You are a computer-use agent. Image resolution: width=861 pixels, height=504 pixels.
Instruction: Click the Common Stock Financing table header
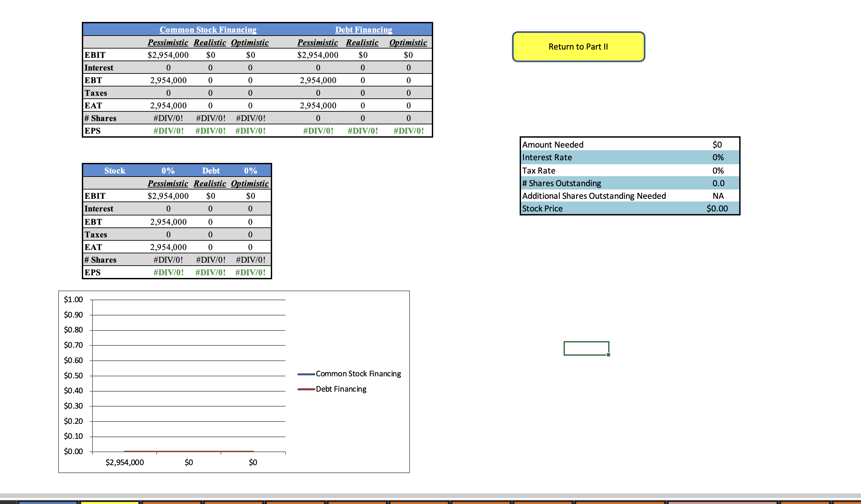pos(209,30)
